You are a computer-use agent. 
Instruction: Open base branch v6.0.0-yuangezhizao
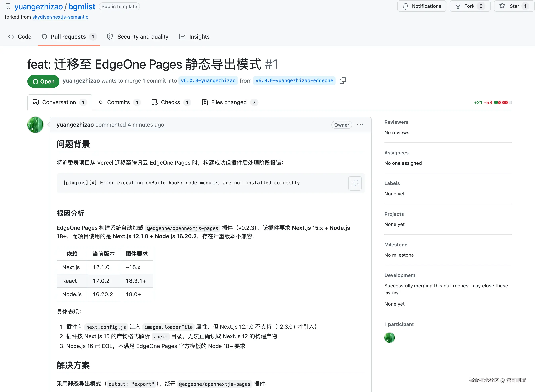click(x=208, y=81)
